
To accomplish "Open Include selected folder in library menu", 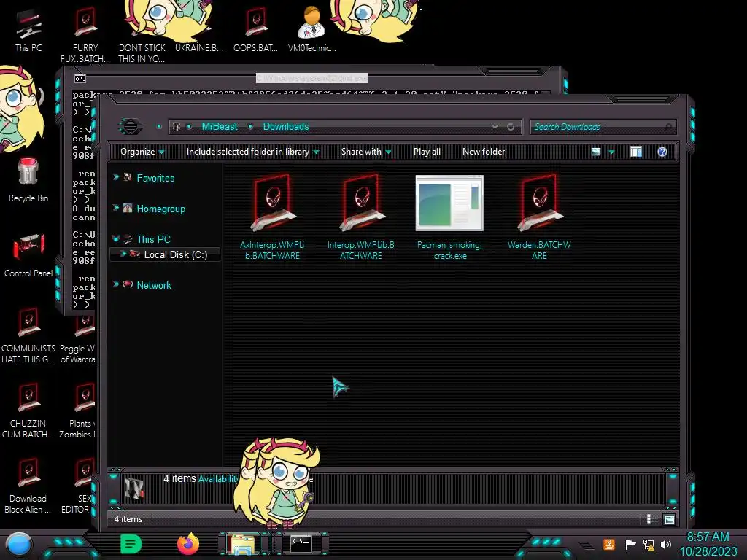I will point(252,152).
